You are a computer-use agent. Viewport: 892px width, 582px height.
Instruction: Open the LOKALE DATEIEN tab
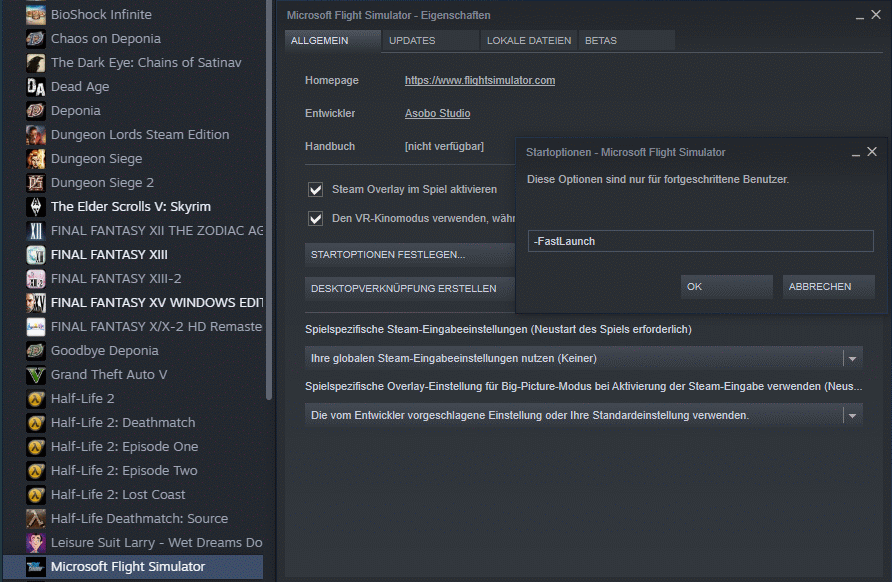(529, 41)
